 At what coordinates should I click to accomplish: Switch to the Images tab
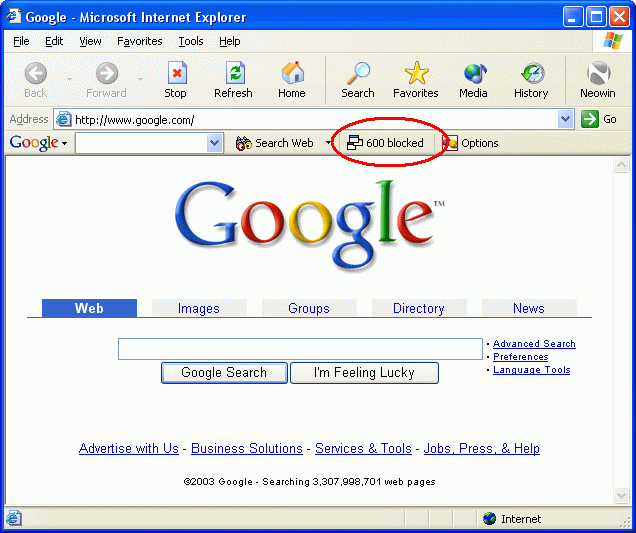coord(199,308)
